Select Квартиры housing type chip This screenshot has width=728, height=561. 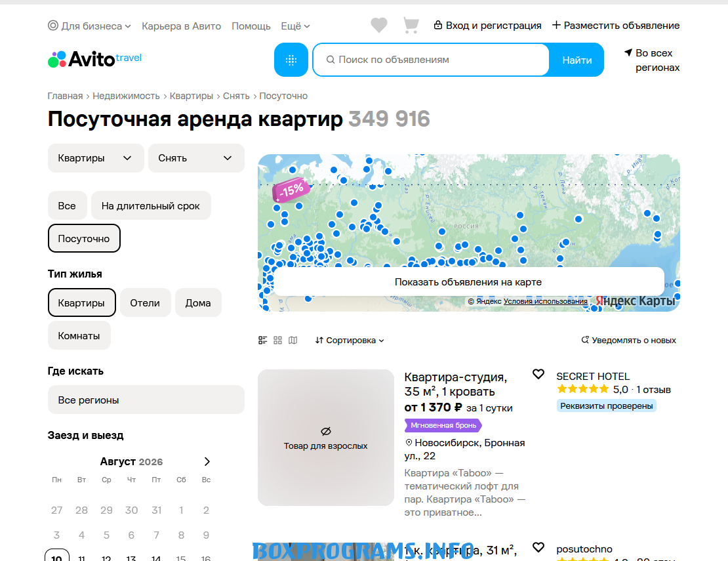[x=82, y=302]
